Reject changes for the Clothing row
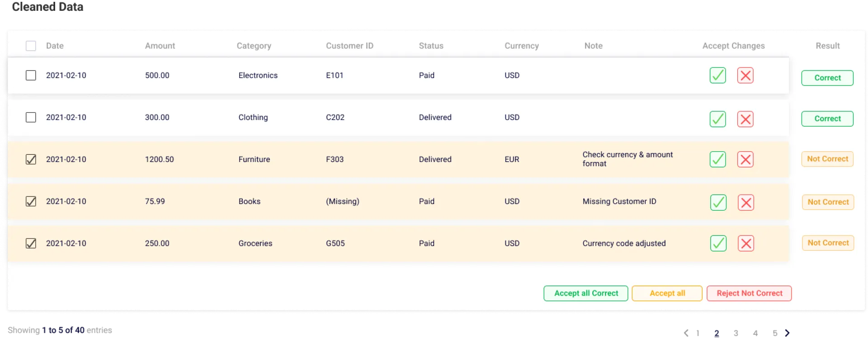The width and height of the screenshot is (868, 339). (x=745, y=119)
